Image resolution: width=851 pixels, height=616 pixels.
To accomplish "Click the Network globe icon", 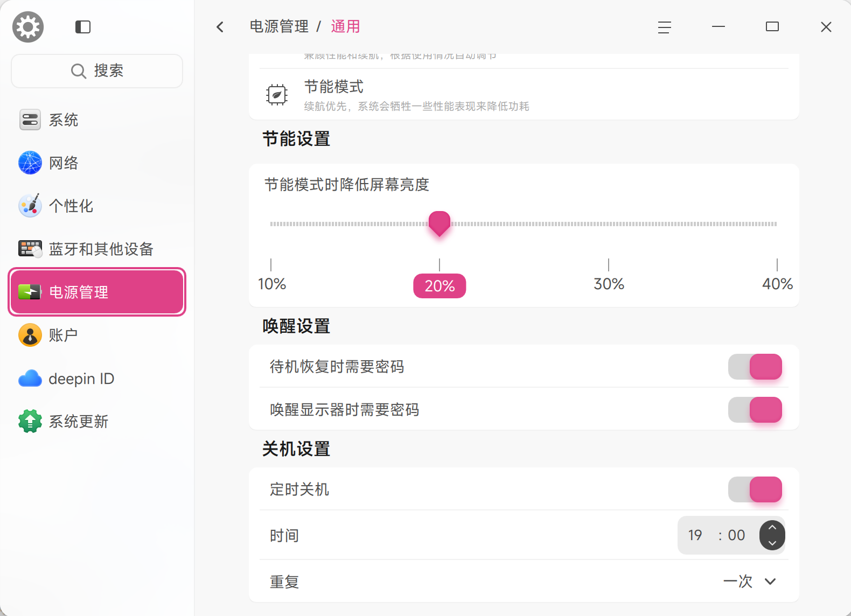I will click(30, 163).
